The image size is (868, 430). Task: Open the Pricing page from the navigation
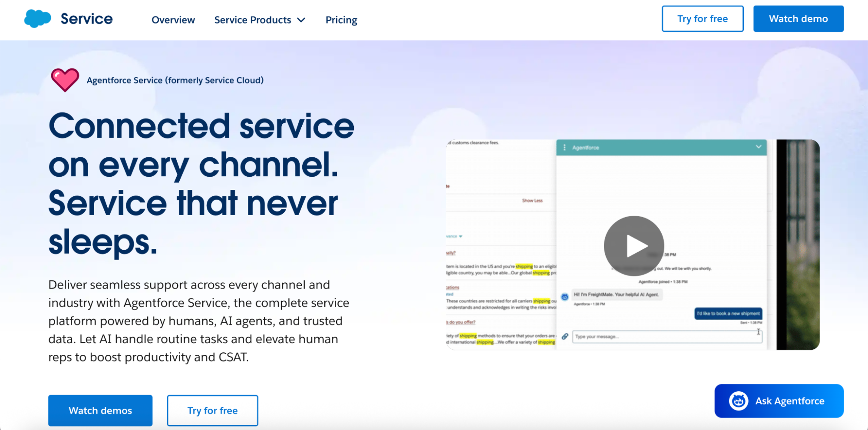pyautogui.click(x=341, y=20)
